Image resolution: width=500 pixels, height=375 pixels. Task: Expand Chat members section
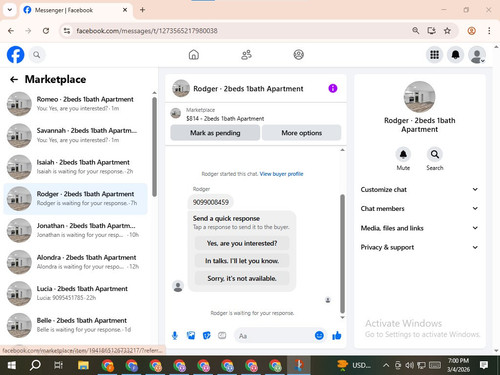[419, 209]
